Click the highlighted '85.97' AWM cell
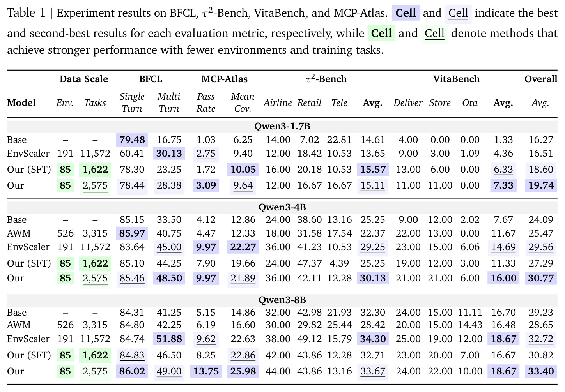Viewport: 565px width, 392px height. [x=132, y=233]
